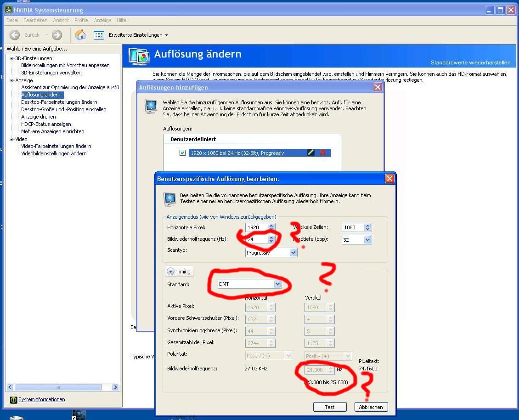Select Desktop-Farbeinstellungen ändern
519x420 pixels.
[x=59, y=102]
